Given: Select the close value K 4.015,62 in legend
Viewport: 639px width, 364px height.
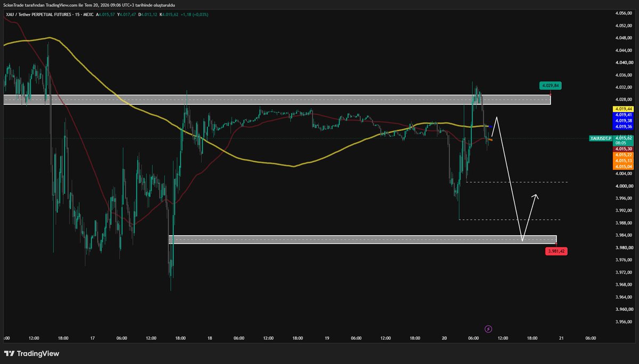Looking at the screenshot, I should tap(169, 14).
